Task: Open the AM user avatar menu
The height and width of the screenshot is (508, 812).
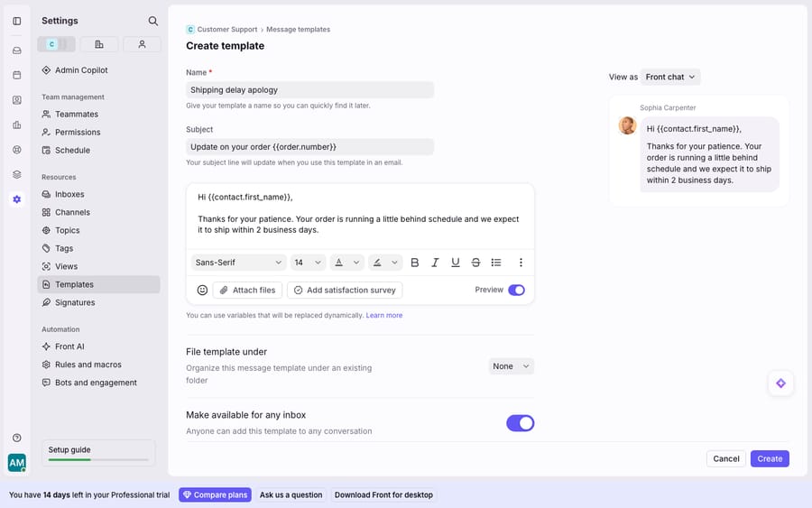Action: pyautogui.click(x=16, y=462)
